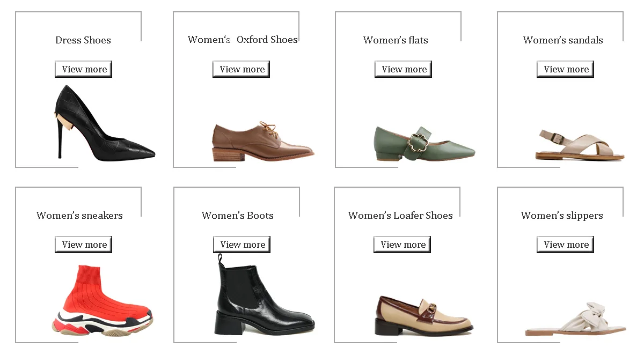Open the green buckle flat shoe image
644x362 pixels.
tap(424, 144)
